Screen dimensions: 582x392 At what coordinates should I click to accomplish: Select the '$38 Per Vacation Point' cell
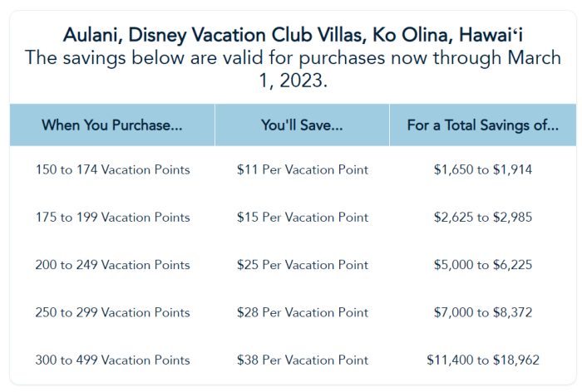(x=303, y=360)
